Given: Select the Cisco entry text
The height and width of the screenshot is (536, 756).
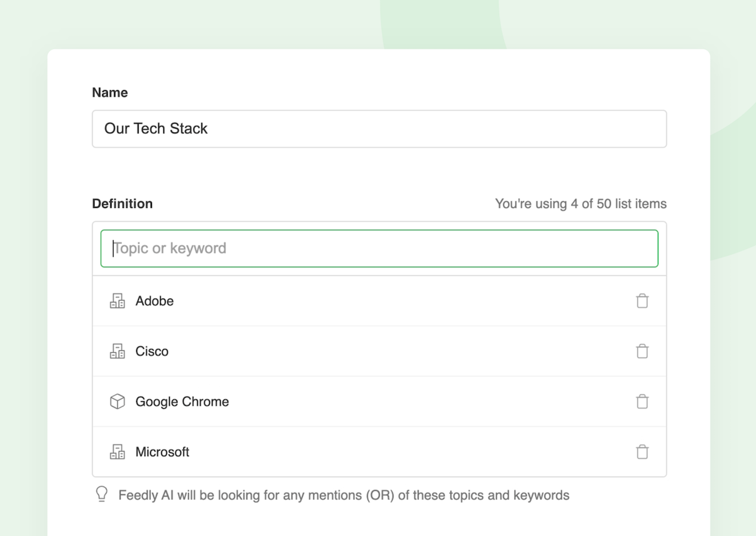Looking at the screenshot, I should tap(152, 351).
